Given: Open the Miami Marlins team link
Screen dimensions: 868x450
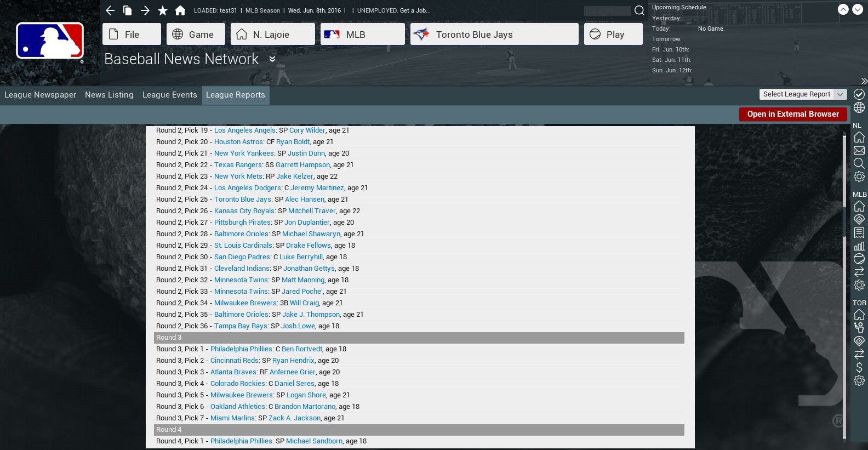Looking at the screenshot, I should tap(232, 418).
